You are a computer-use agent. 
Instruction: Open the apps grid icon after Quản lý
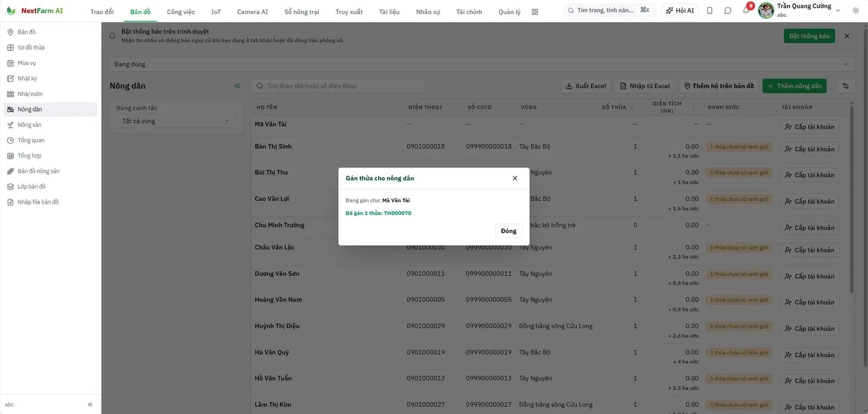pyautogui.click(x=535, y=12)
